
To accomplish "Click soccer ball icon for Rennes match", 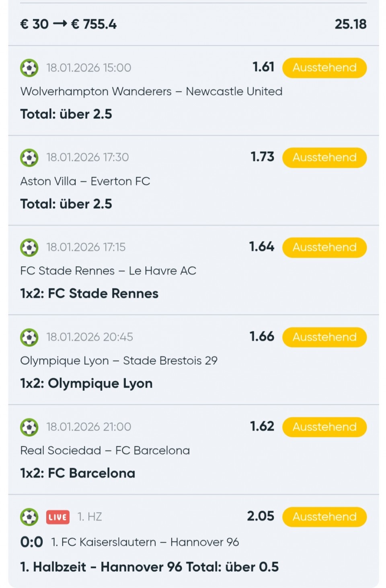I will [29, 247].
